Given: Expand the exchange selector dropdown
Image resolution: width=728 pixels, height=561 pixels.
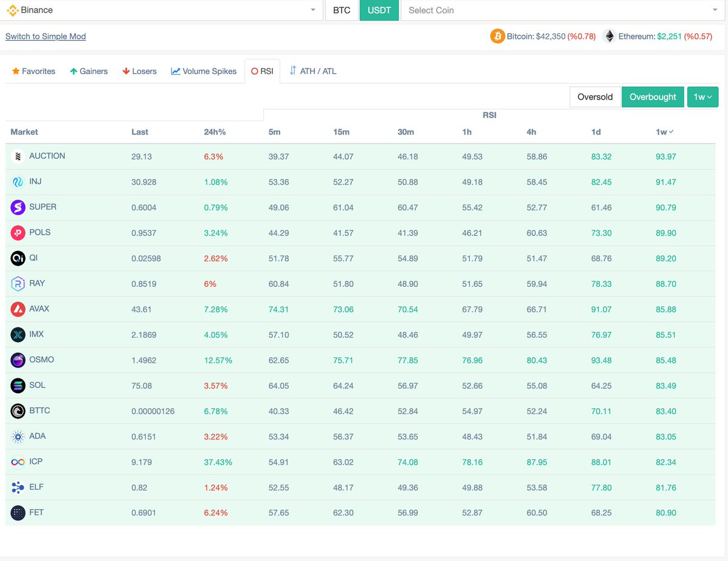Looking at the screenshot, I should tap(313, 10).
